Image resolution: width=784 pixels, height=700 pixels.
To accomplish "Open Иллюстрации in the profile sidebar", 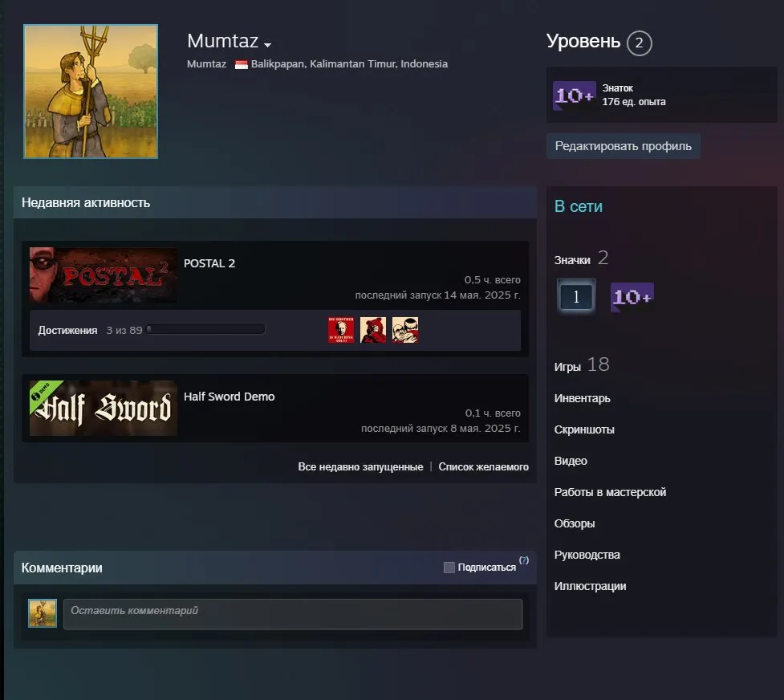I will (x=590, y=587).
